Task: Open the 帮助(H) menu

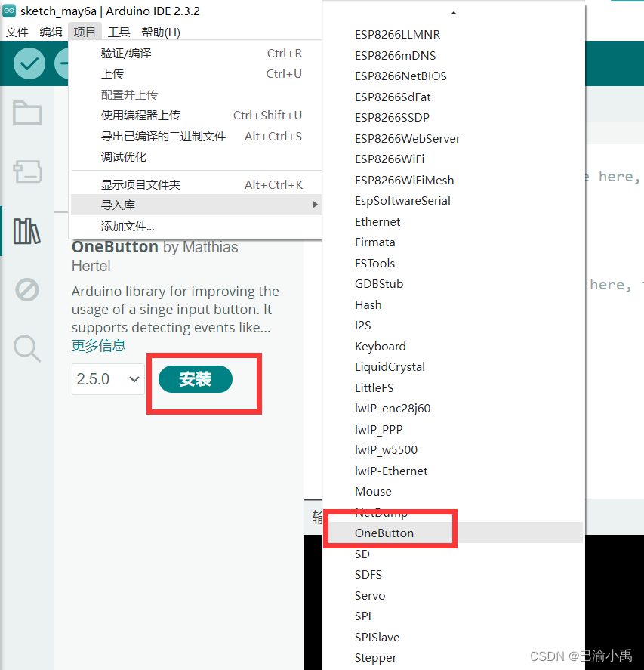Action: tap(161, 32)
